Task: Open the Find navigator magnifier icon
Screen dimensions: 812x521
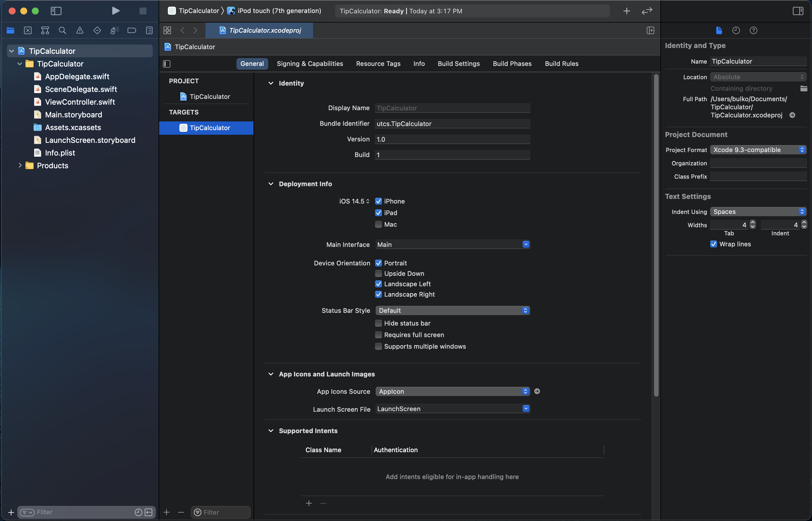Action: [x=62, y=30]
